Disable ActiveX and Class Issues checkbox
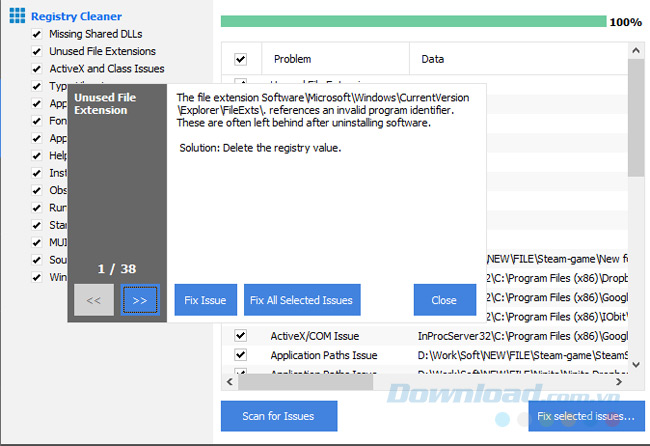The image size is (650, 446). tap(37, 69)
